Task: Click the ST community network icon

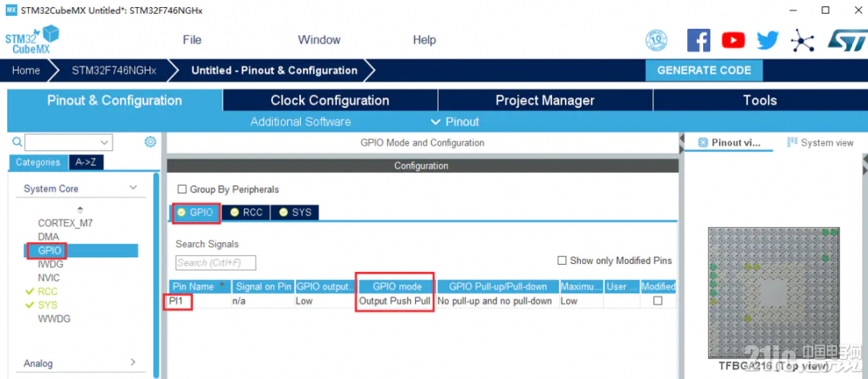Action: (x=803, y=40)
